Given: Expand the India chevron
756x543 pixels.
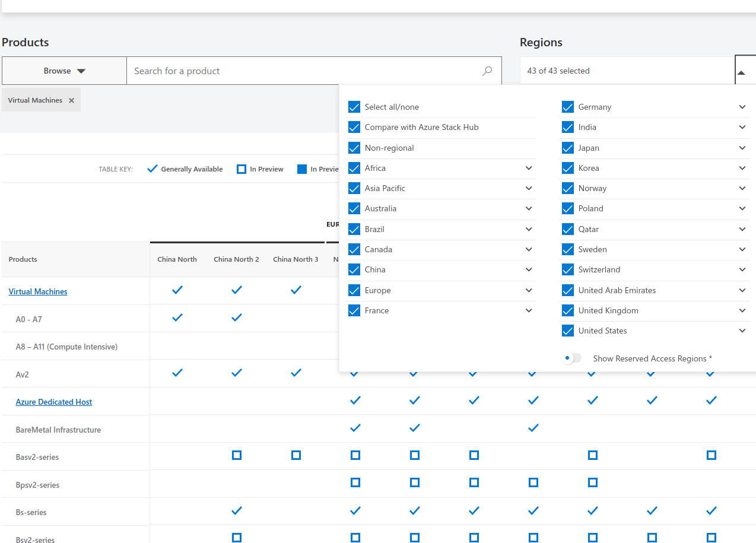Looking at the screenshot, I should [742, 127].
